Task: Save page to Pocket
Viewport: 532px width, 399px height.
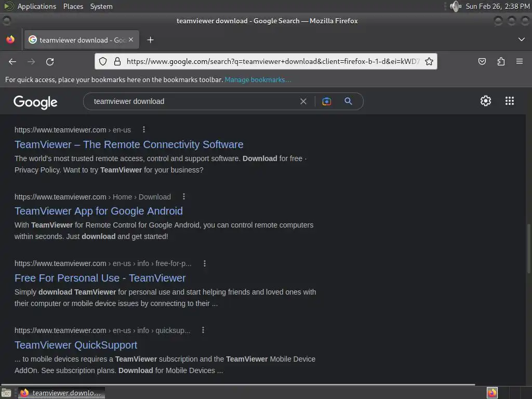Action: pyautogui.click(x=482, y=61)
